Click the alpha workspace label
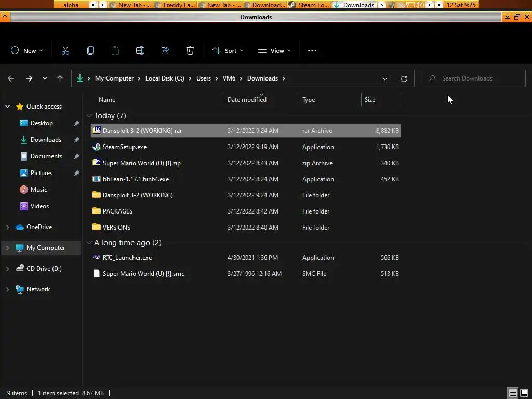 tap(71, 5)
